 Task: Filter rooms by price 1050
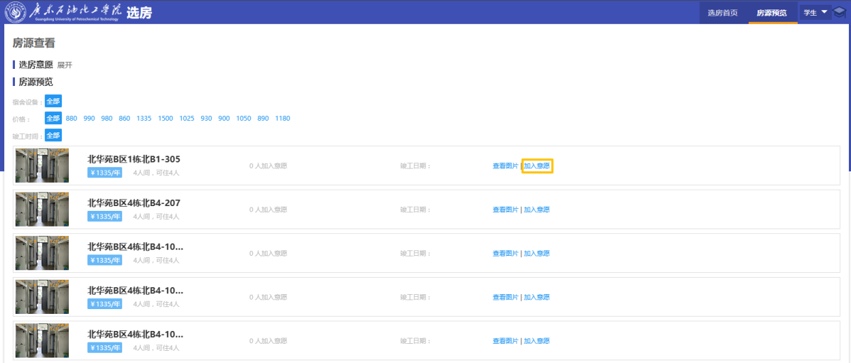pyautogui.click(x=244, y=118)
